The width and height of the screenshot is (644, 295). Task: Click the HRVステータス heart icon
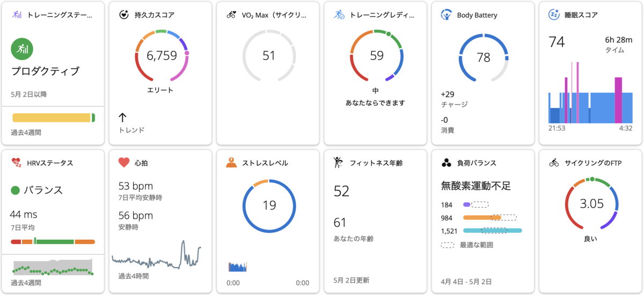click(17, 163)
